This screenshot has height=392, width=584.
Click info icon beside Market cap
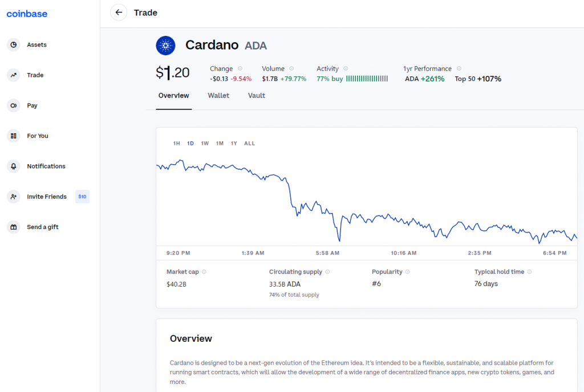204,272
